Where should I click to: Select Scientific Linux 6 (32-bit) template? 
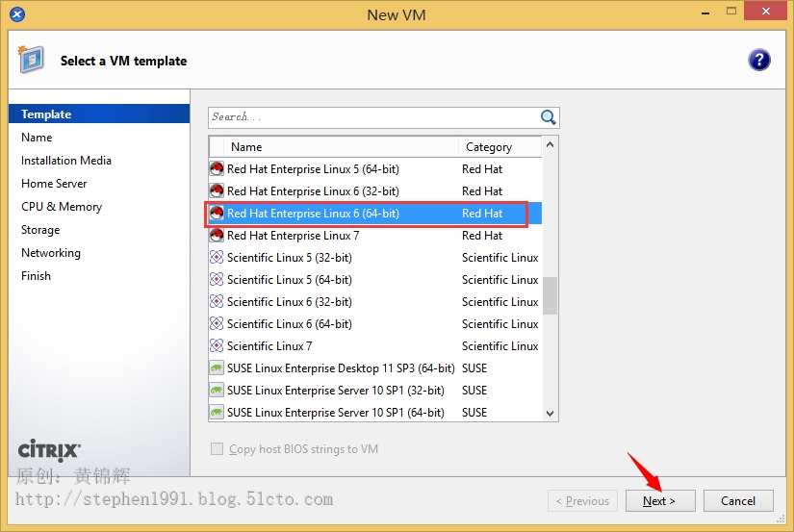[x=375, y=302]
